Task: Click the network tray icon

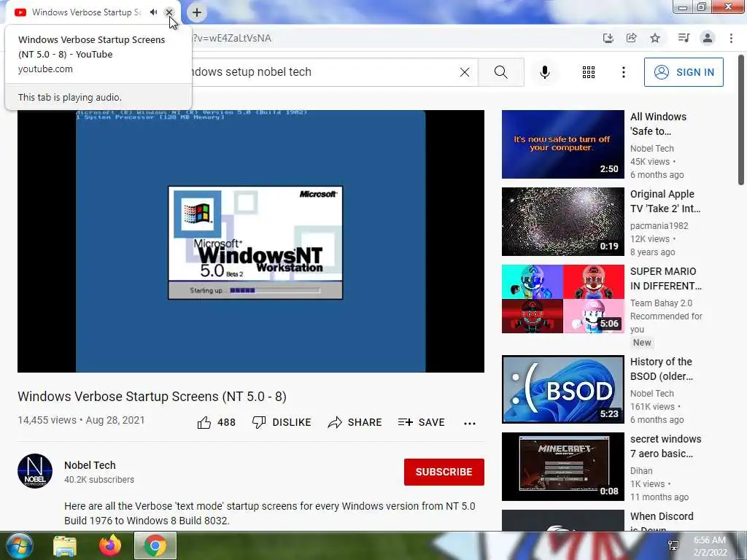Action: [673, 545]
